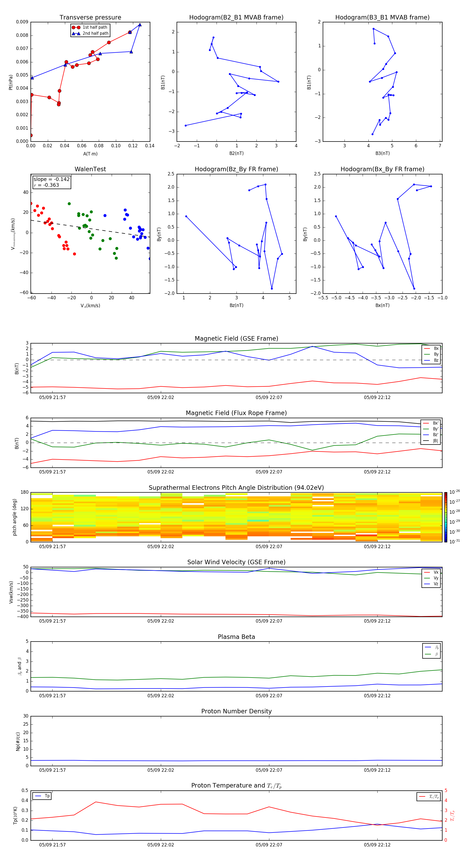Click the 'B2(nT)' axis label
The image size is (473, 868).
(x=236, y=153)
